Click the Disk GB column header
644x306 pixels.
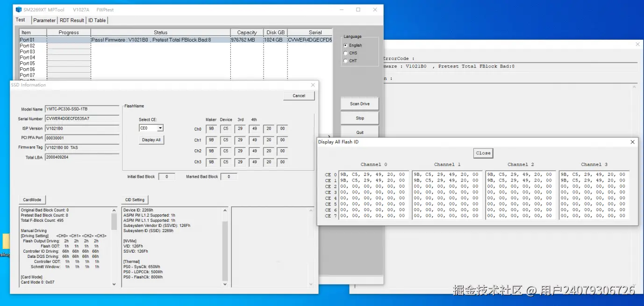(x=275, y=32)
